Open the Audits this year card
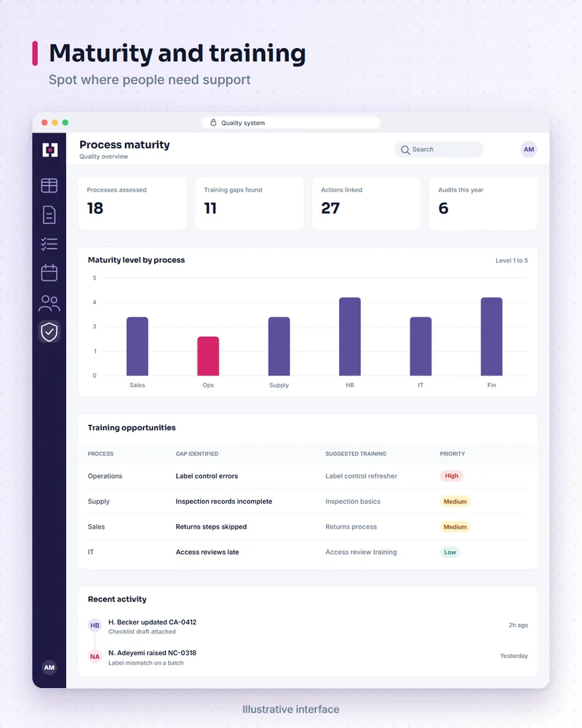This screenshot has height=728, width=582. [x=483, y=203]
